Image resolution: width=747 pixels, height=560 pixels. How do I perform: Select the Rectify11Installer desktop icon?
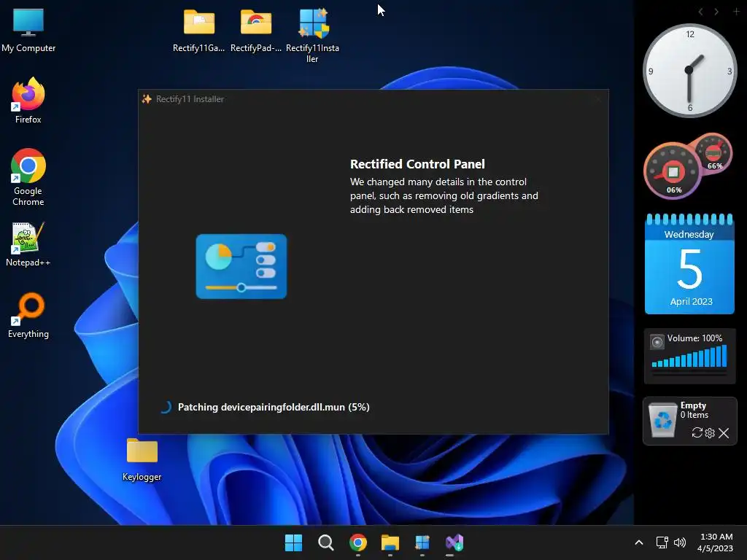coord(312,35)
